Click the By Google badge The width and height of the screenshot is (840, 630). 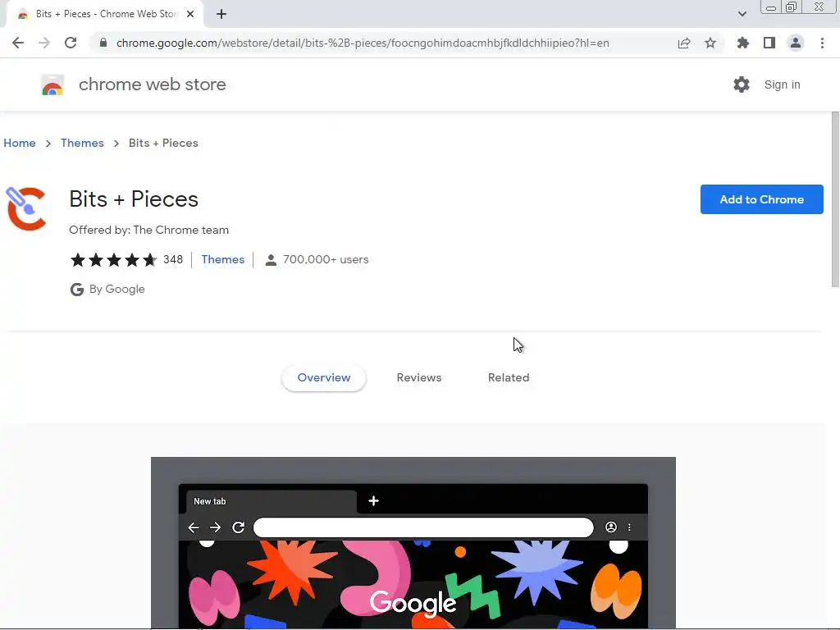(x=107, y=290)
